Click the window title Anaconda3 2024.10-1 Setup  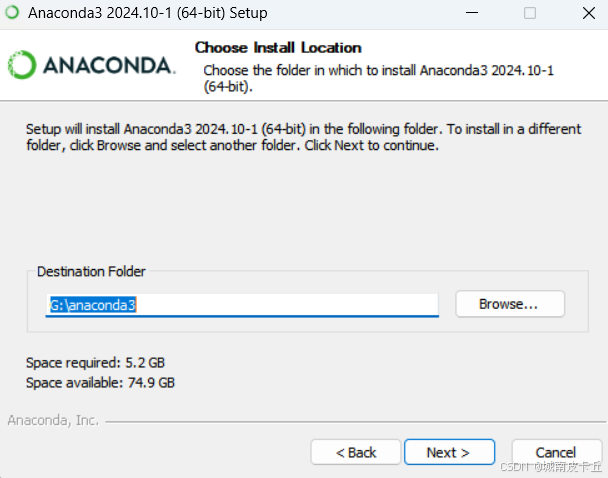pos(148,13)
